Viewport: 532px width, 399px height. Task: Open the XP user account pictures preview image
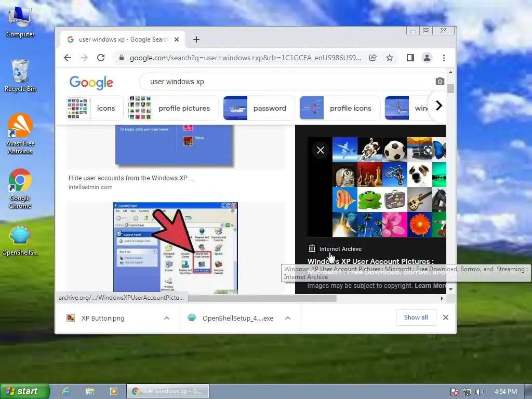tap(389, 187)
